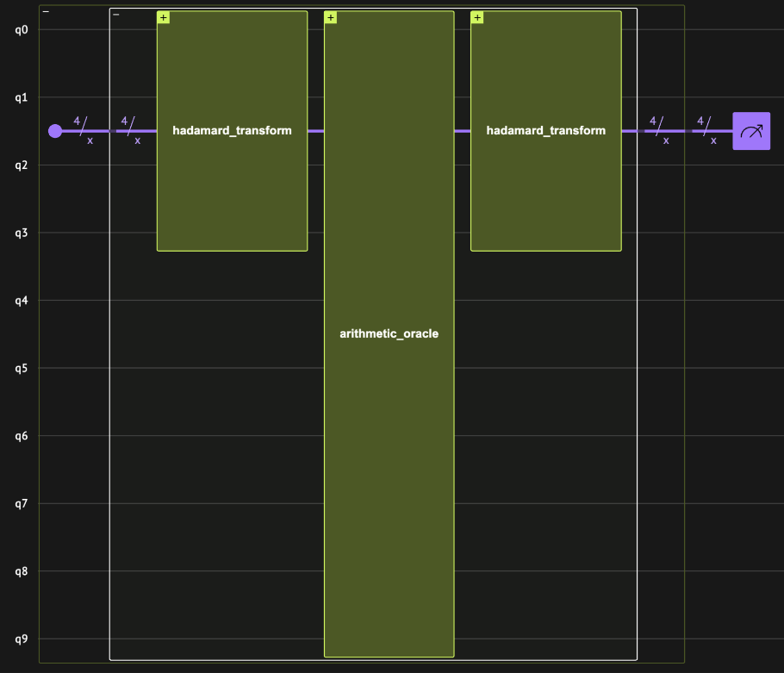Image resolution: width=784 pixels, height=673 pixels.
Task: Expand the arithmetic_oracle block
Action: [x=331, y=17]
